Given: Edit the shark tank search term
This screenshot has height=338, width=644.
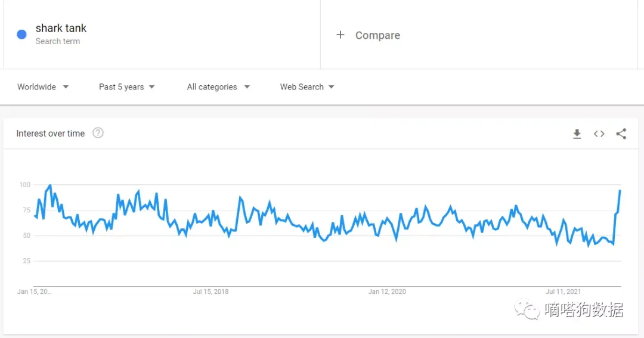Looking at the screenshot, I should click(61, 28).
